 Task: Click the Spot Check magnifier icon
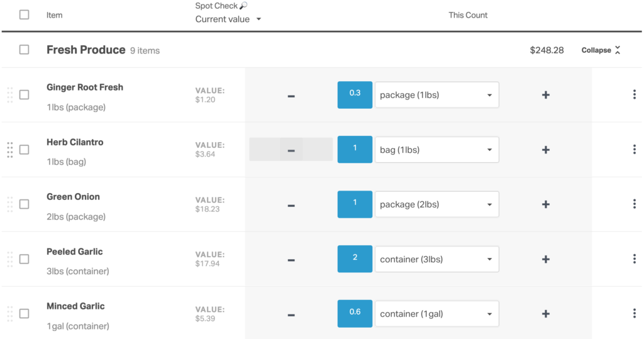pos(244,6)
